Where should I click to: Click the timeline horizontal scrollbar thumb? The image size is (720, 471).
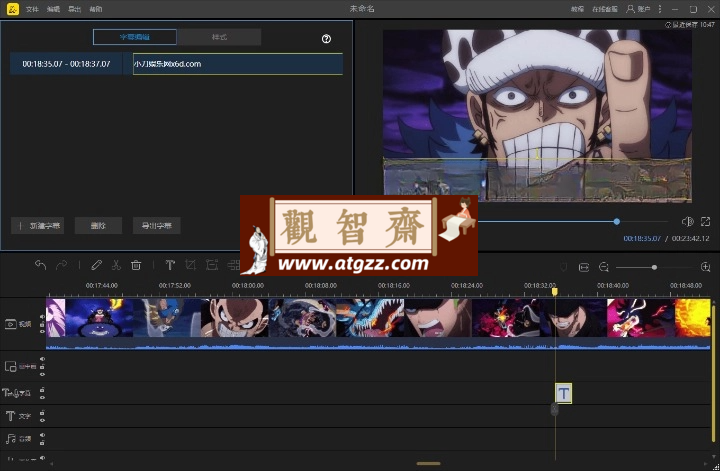point(428,464)
